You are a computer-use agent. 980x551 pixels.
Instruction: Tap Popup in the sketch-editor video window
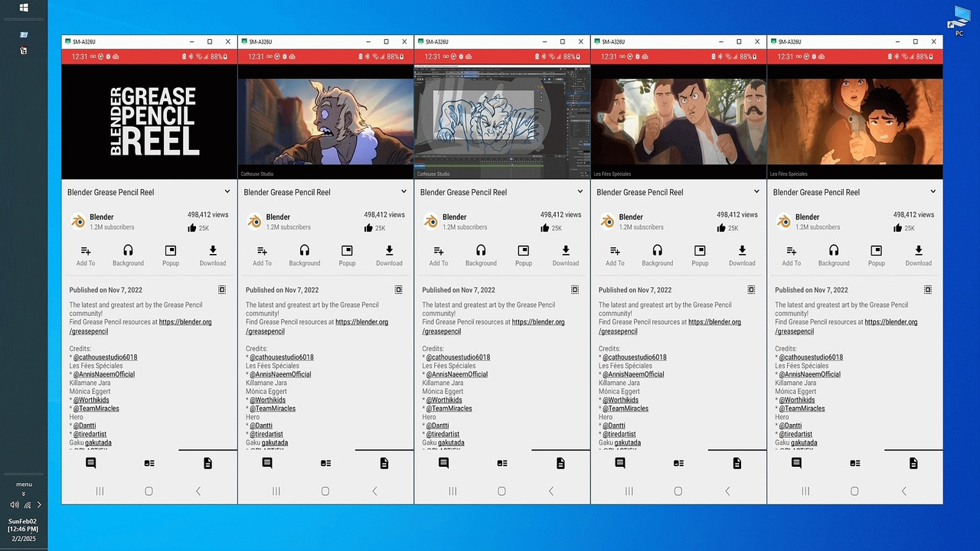[524, 256]
